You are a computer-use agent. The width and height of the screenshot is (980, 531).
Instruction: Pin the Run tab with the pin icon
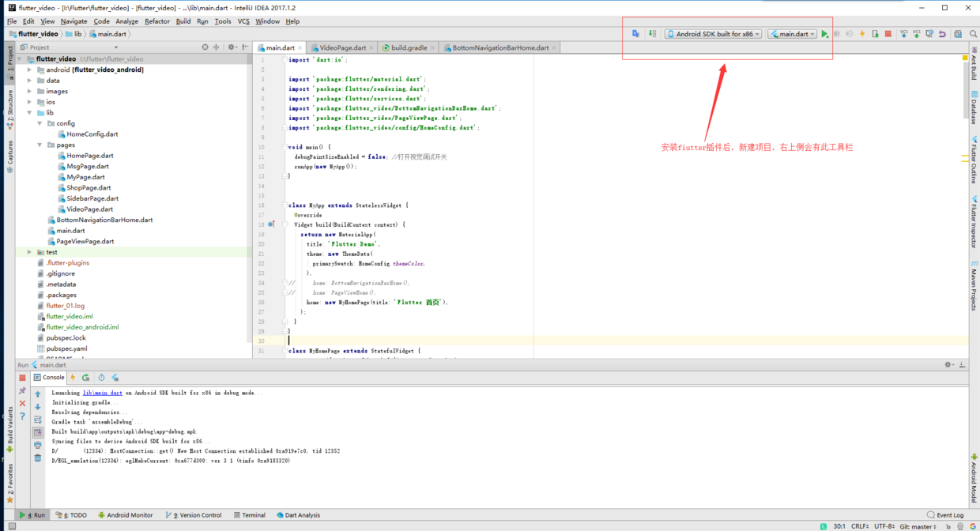coord(22,390)
